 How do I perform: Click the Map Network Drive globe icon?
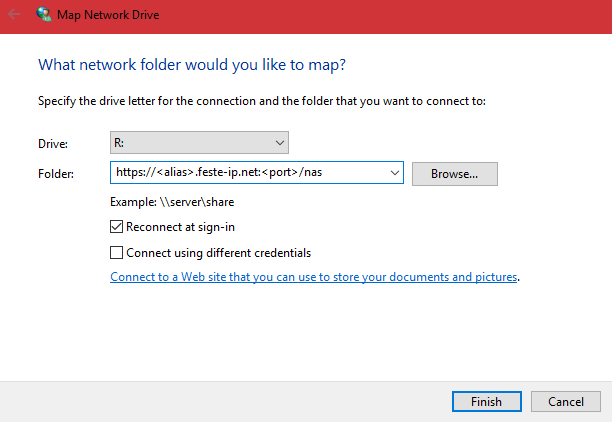pos(45,15)
